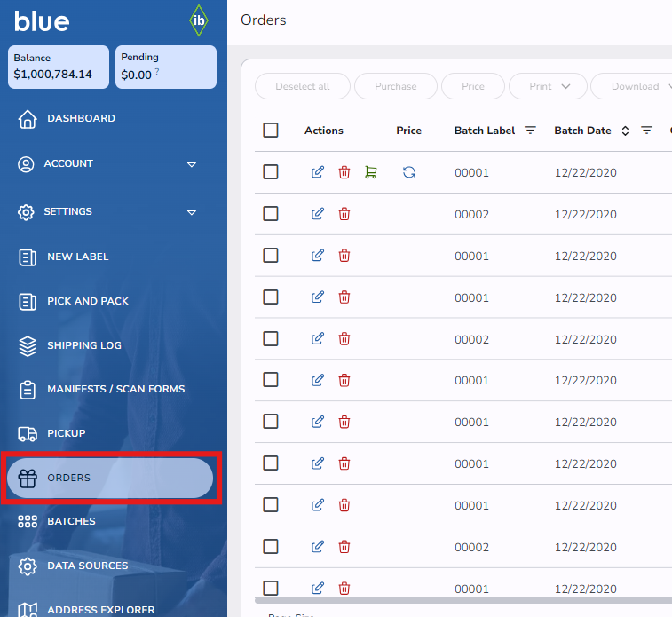Expand the Settings menu chevron

[191, 212]
